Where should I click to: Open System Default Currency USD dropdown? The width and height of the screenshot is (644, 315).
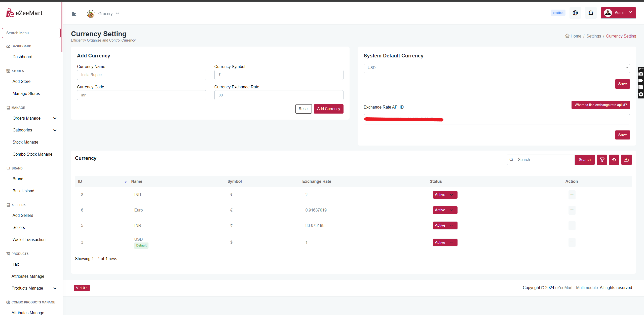497,68
